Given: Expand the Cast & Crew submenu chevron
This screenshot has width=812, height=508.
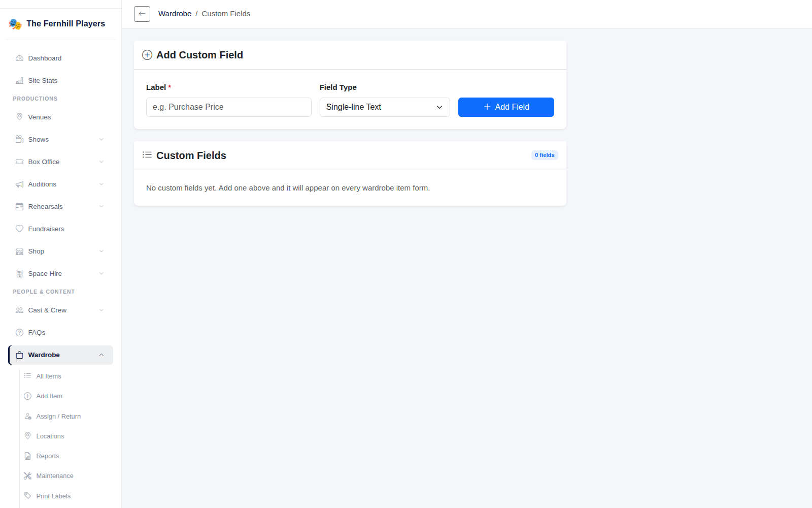Looking at the screenshot, I should [101, 310].
